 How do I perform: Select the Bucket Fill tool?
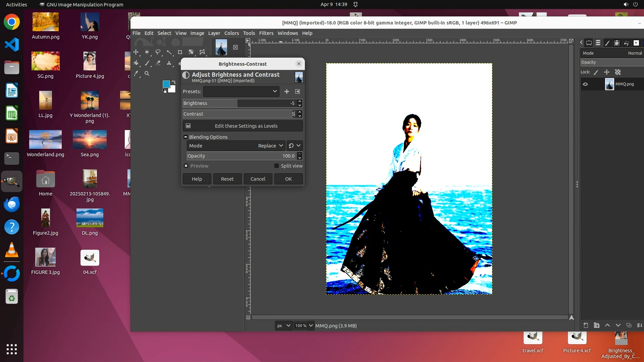(x=136, y=63)
